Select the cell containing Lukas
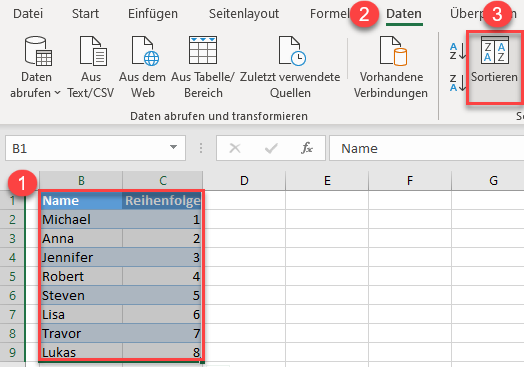The width and height of the screenshot is (524, 367). (81, 352)
